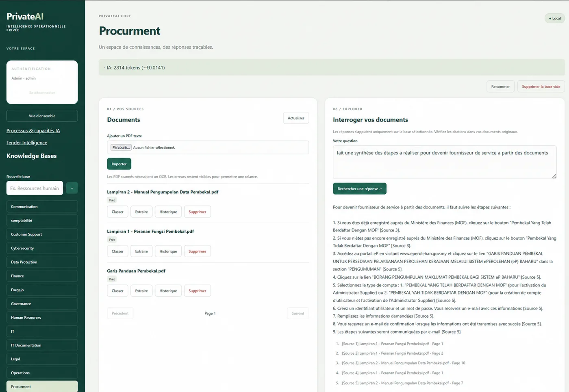
Task: Open the Customer Support knowledge base
Action: (42, 234)
